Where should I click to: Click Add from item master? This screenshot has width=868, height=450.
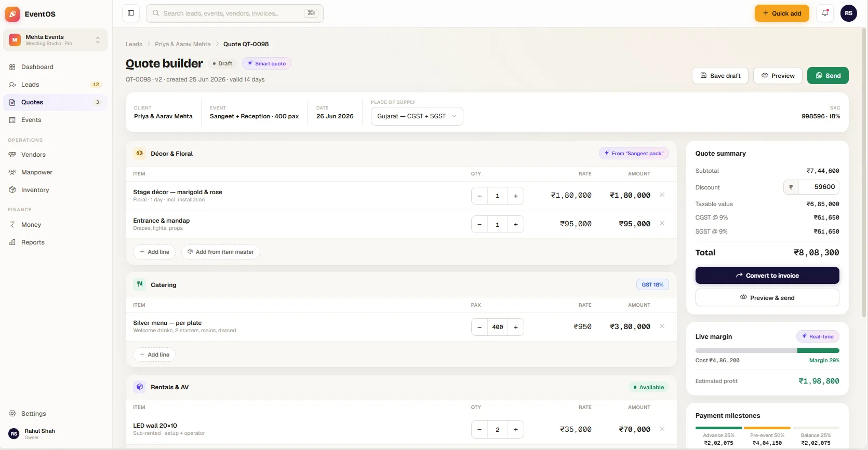click(221, 252)
